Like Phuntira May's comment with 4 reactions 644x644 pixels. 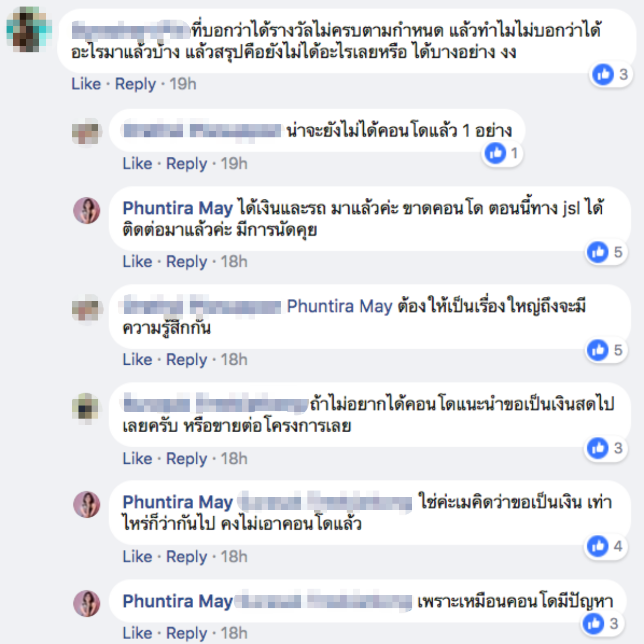[137, 556]
